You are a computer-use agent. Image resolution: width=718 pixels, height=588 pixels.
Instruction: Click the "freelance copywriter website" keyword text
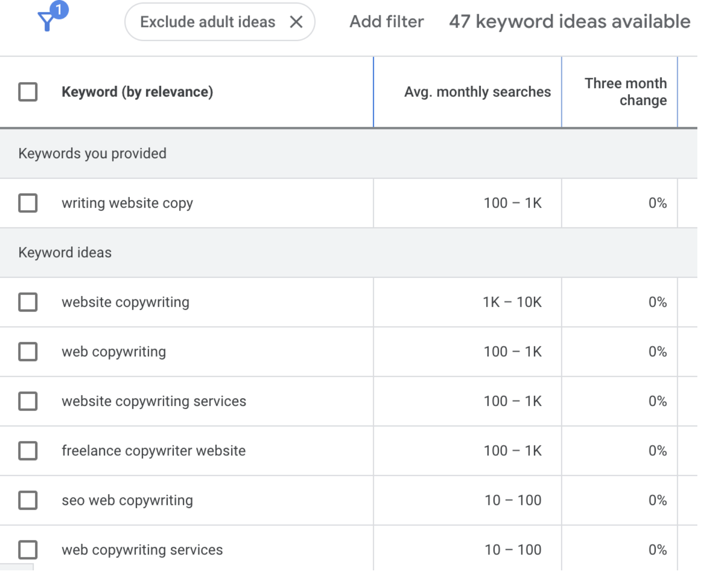(x=153, y=451)
